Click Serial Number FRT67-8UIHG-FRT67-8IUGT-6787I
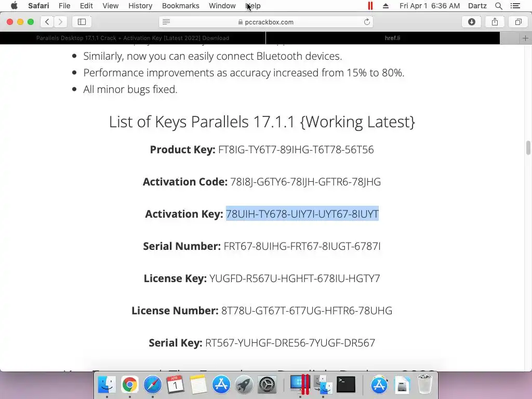Screen dimensions: 532x399 (x=262, y=246)
